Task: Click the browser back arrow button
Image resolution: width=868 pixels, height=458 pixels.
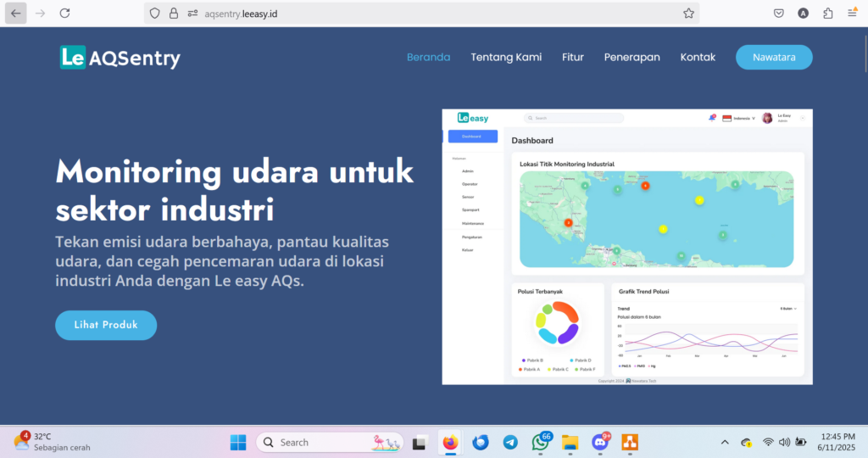Action: (16, 14)
